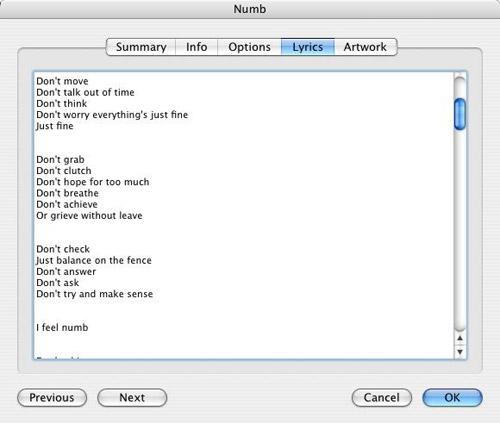
Task: Click the line "Don't achieve"
Action: point(67,204)
